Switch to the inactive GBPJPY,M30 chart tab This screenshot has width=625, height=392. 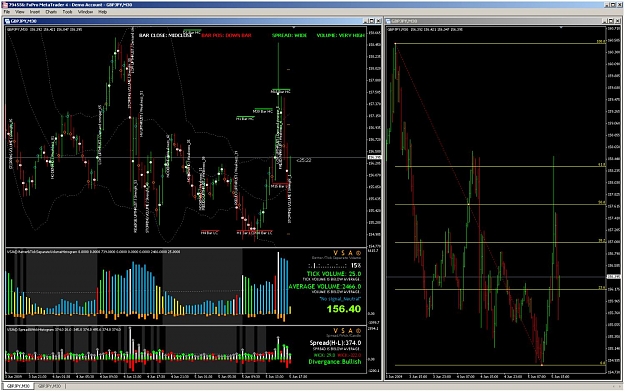tap(50, 386)
